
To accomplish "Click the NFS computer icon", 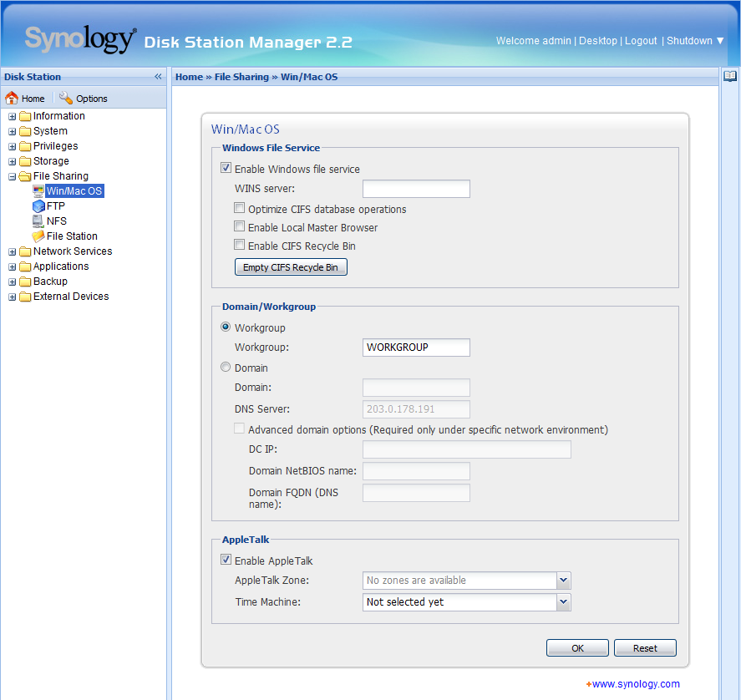I will pyautogui.click(x=38, y=221).
